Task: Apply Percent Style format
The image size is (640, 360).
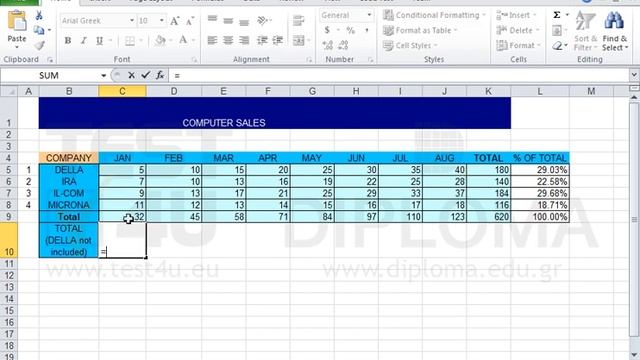Action: coord(351,30)
